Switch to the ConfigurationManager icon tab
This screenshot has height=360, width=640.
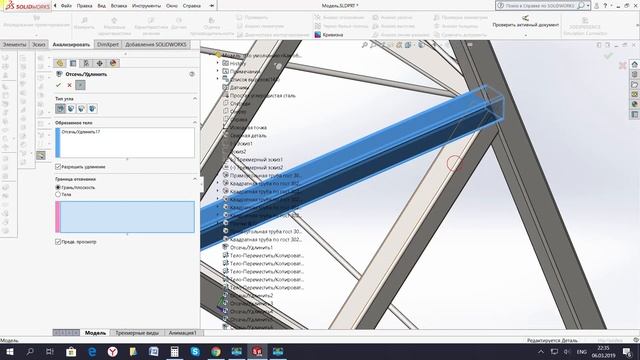click(86, 63)
